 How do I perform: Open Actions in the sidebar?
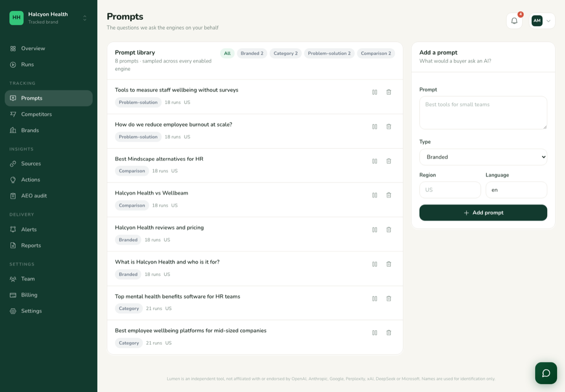coord(48,180)
